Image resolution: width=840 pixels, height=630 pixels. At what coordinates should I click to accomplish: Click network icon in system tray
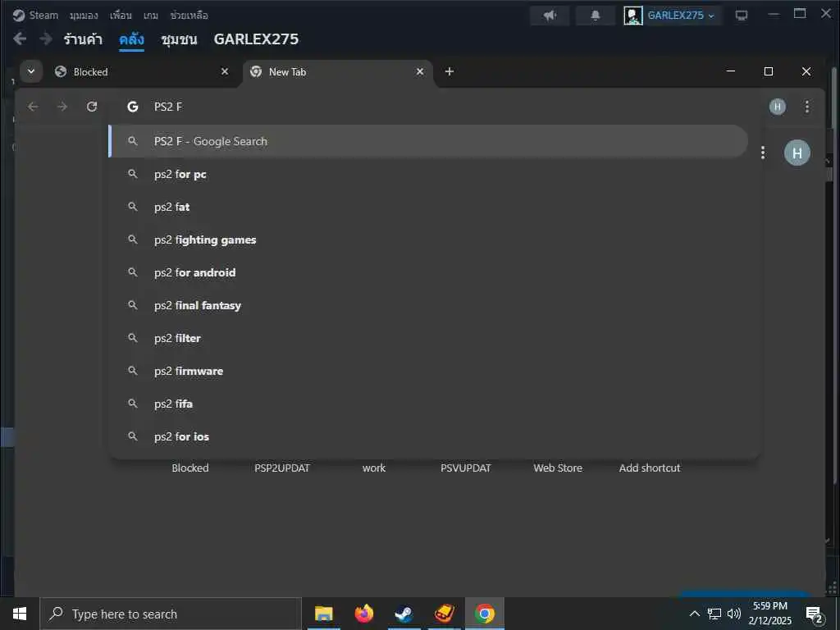tap(714, 614)
